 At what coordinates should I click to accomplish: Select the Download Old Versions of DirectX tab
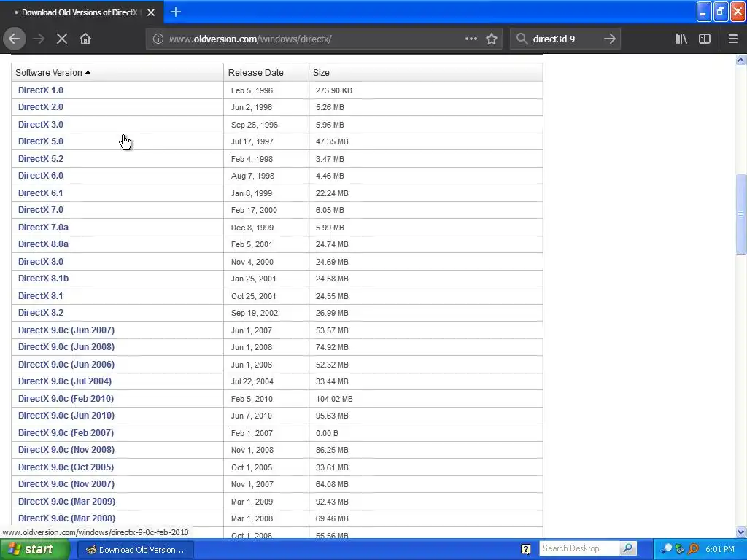(82, 12)
